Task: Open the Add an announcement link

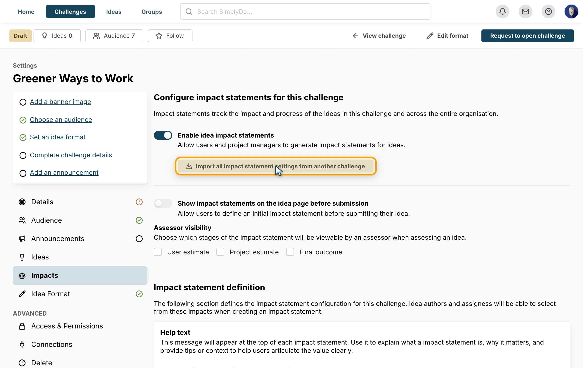Action: (64, 172)
